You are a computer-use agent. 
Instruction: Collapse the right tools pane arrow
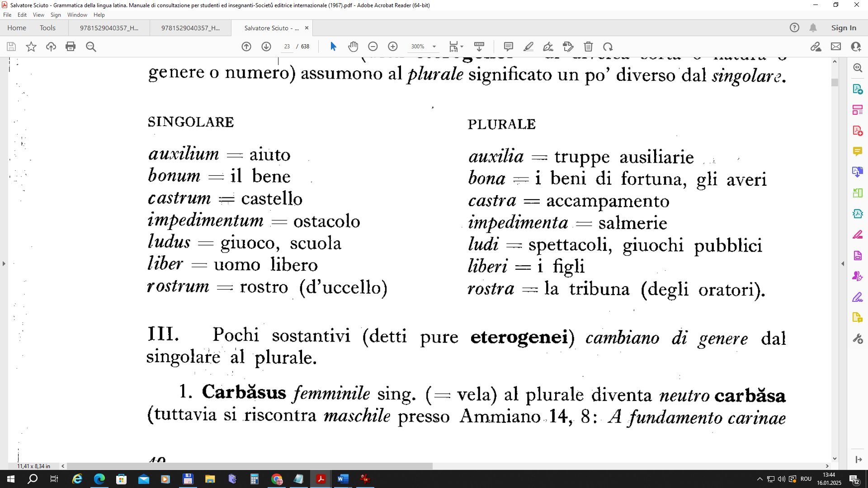pyautogui.click(x=843, y=263)
